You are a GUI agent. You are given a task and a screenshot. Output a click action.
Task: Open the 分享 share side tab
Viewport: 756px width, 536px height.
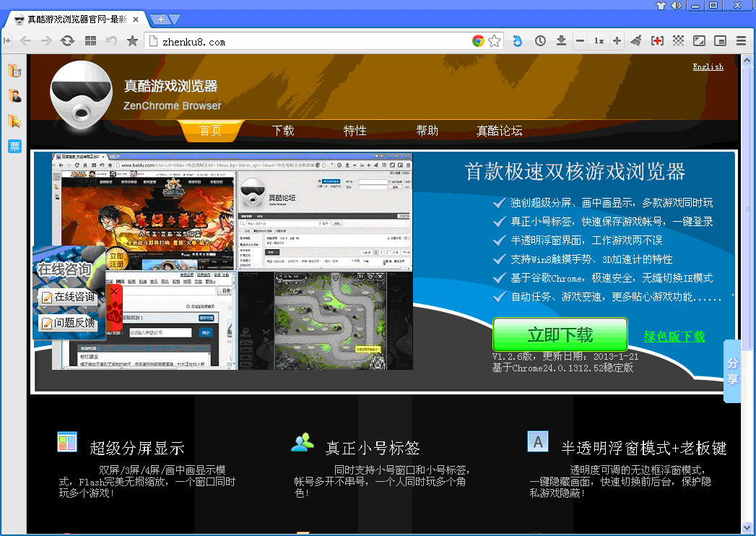click(732, 371)
